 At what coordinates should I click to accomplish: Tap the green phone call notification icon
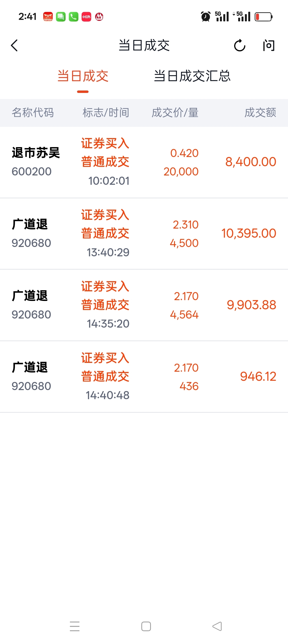click(74, 17)
